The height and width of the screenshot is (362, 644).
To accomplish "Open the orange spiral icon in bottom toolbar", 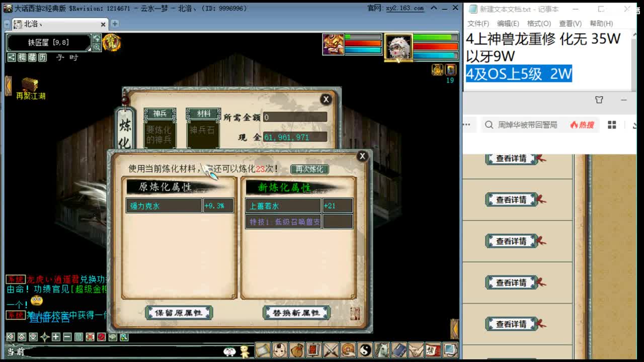I will [x=348, y=350].
